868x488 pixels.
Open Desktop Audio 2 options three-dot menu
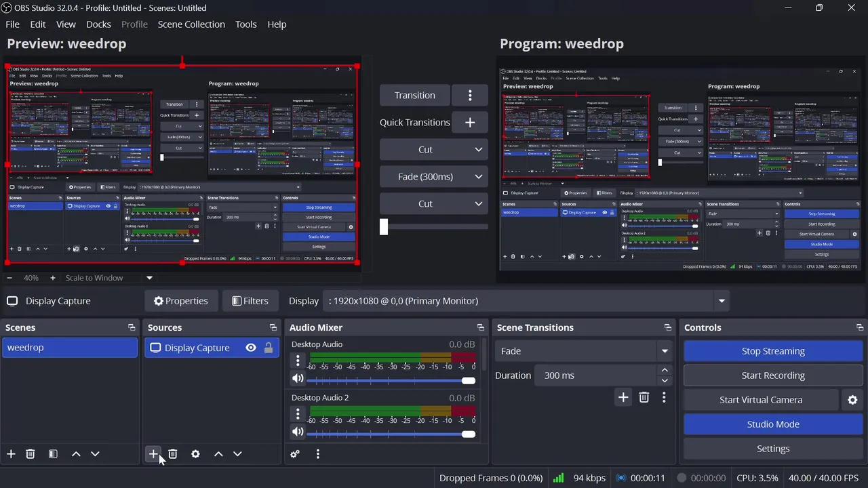(x=298, y=413)
